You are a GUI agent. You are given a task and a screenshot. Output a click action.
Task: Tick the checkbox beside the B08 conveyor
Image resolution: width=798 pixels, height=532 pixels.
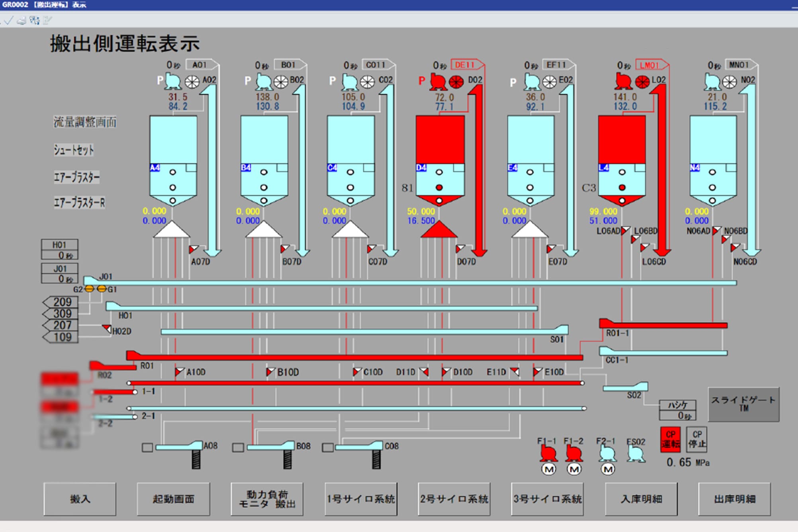tap(238, 448)
